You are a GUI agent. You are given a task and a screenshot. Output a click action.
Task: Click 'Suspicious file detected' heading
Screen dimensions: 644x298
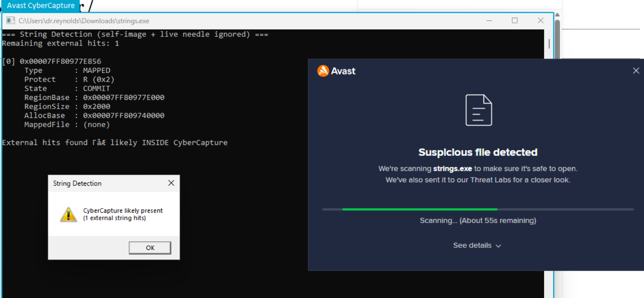[x=478, y=152]
